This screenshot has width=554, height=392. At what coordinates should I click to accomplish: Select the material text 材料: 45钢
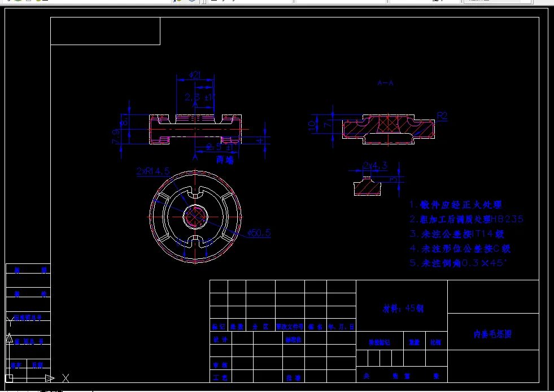(x=403, y=309)
